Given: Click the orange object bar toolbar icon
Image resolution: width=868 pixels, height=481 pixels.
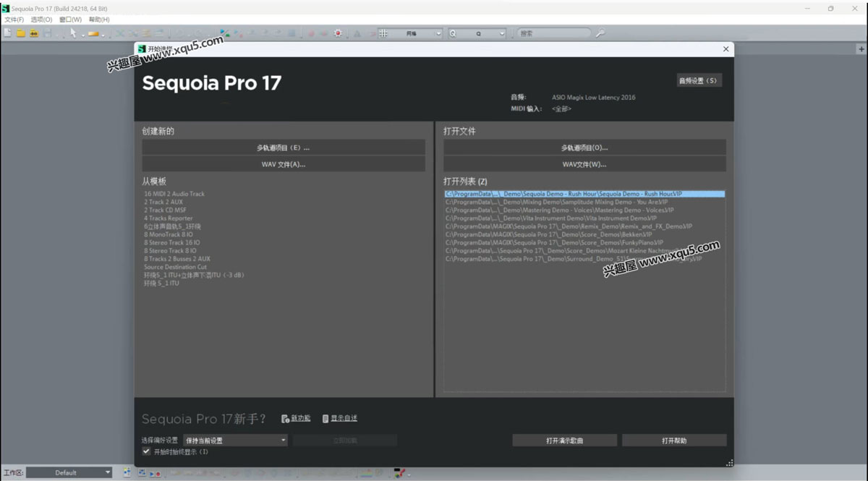Looking at the screenshot, I should point(93,33).
